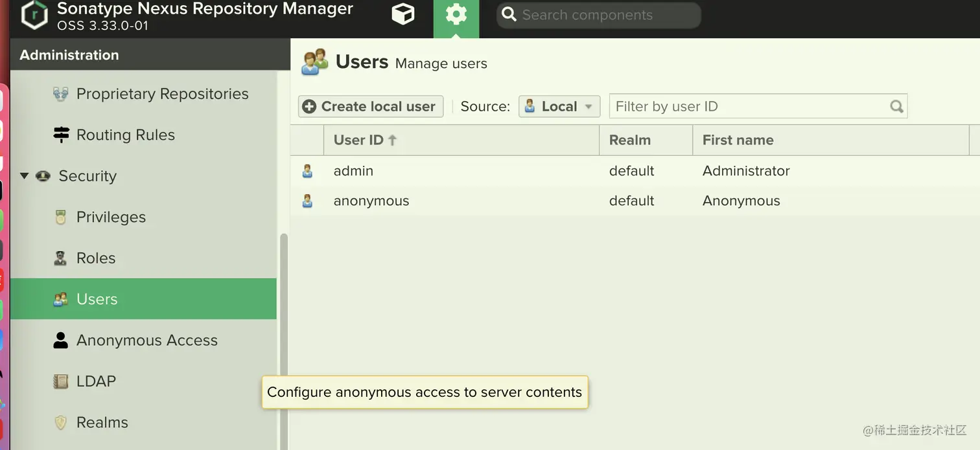Click the Administration gear icon
The image size is (980, 450).
click(456, 14)
